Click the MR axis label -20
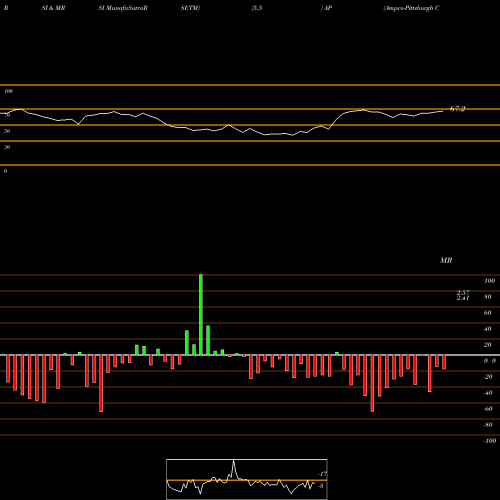500x500 pixels. point(488,377)
